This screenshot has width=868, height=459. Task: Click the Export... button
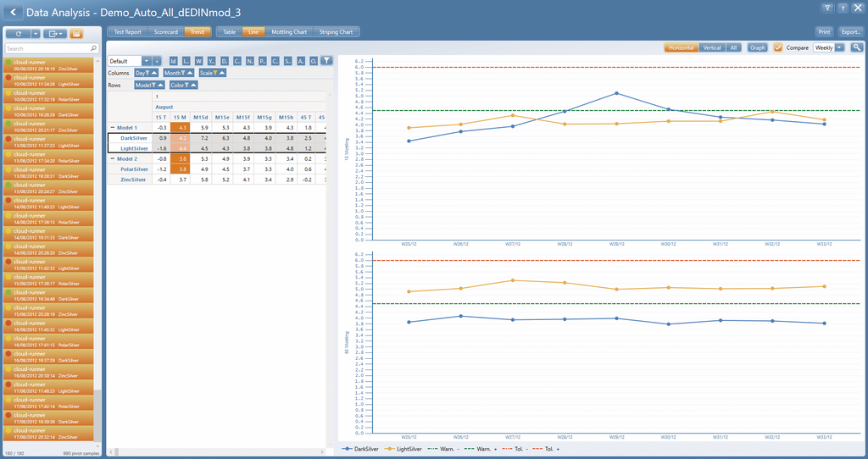pos(851,32)
